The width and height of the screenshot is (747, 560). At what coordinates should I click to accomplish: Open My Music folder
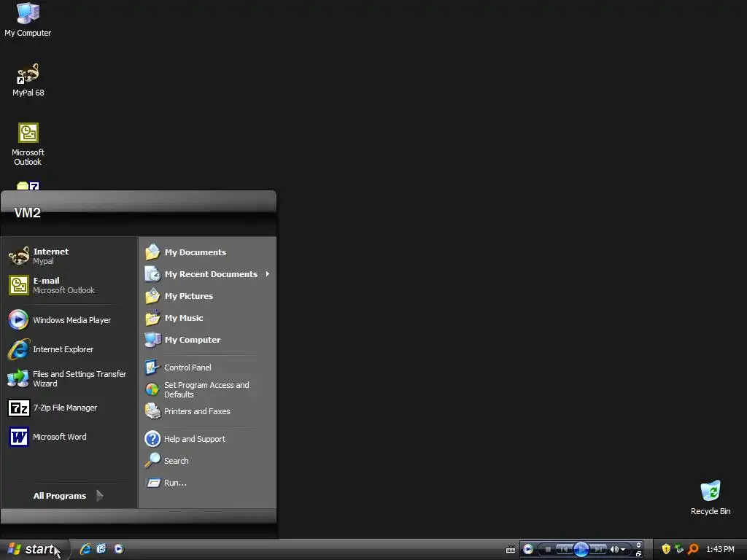[x=207, y=318]
